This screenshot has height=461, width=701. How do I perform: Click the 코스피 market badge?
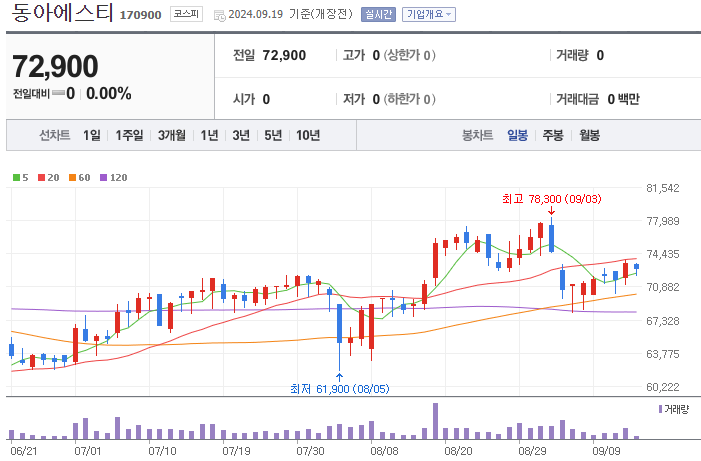[x=186, y=14]
